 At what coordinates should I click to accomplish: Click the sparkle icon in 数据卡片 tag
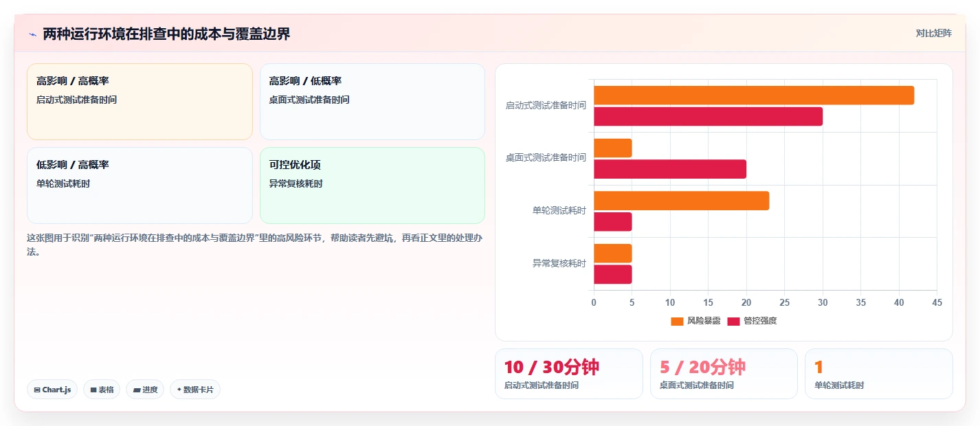pos(179,390)
